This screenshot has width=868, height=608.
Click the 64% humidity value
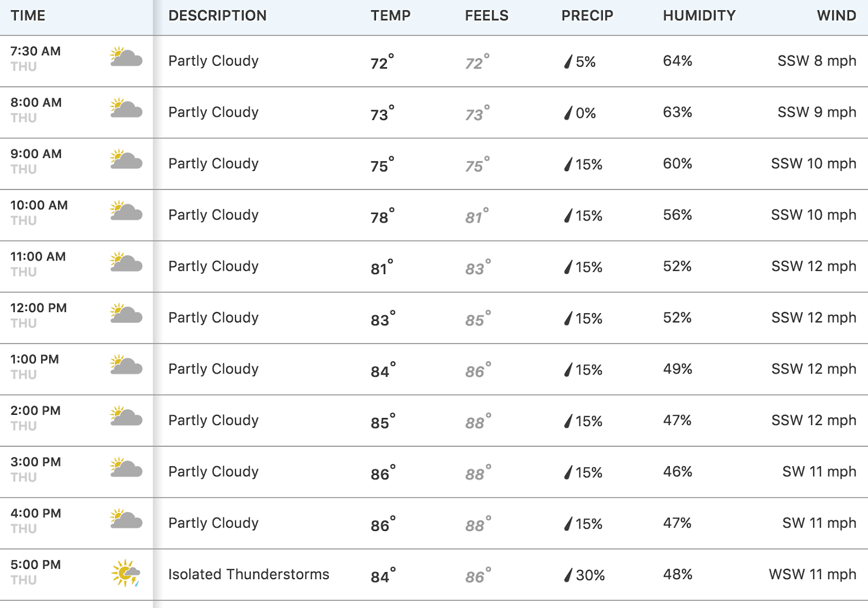(x=678, y=61)
